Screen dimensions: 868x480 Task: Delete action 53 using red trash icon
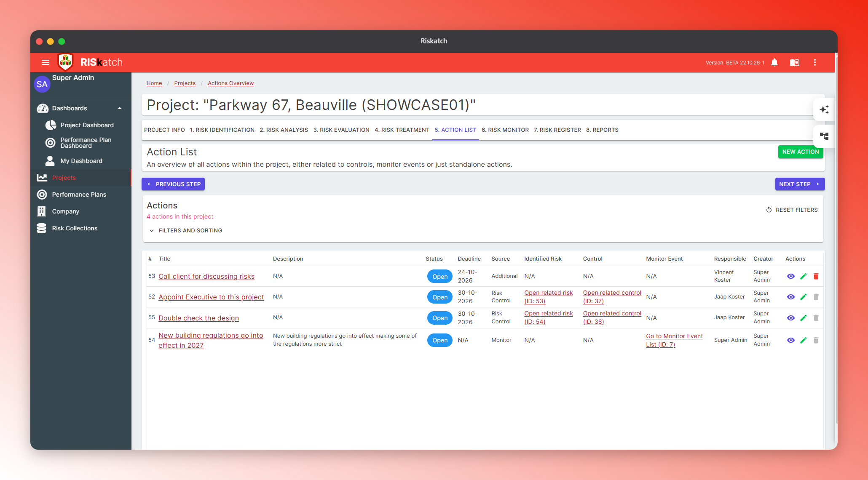click(x=816, y=276)
